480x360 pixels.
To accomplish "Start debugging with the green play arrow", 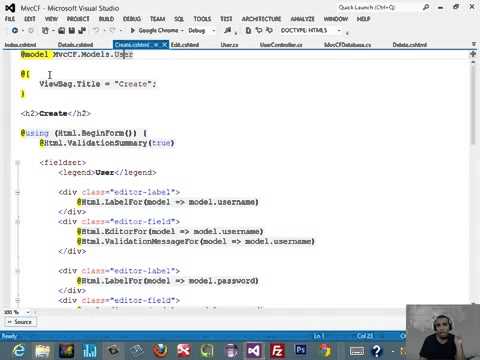I will pyautogui.click(x=132, y=30).
